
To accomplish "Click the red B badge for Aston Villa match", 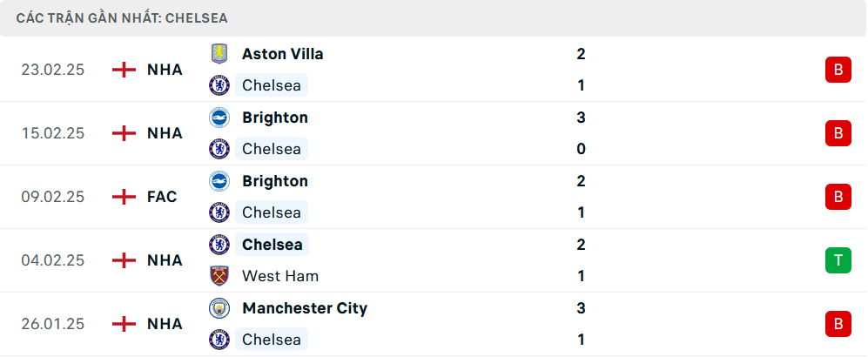I will [838, 70].
